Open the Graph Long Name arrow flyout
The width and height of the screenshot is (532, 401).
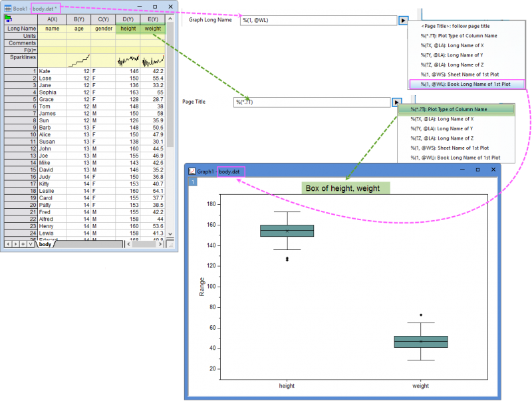click(x=403, y=21)
